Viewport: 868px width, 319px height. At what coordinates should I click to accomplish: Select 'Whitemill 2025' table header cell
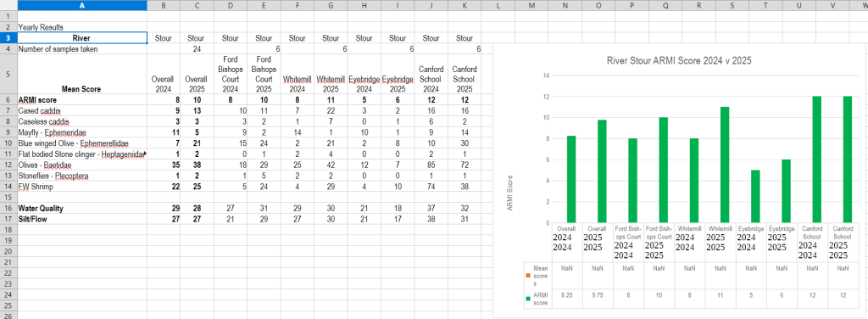331,74
